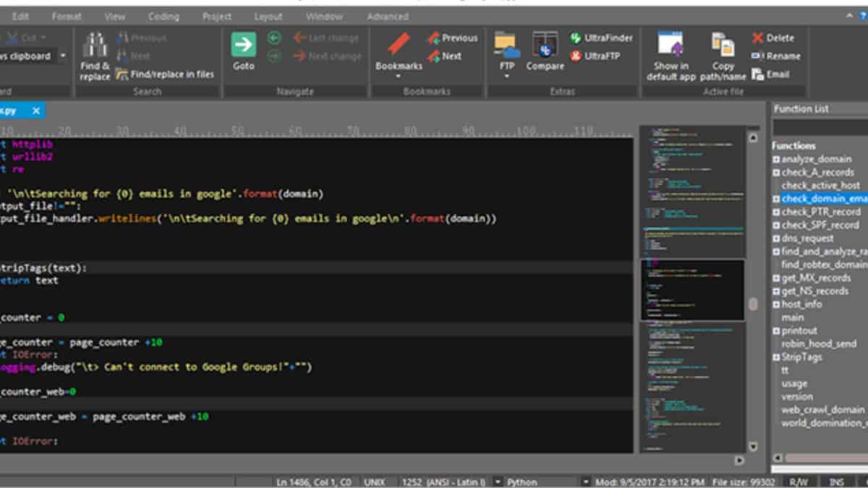Expand the analyze_domain function node

tap(776, 159)
